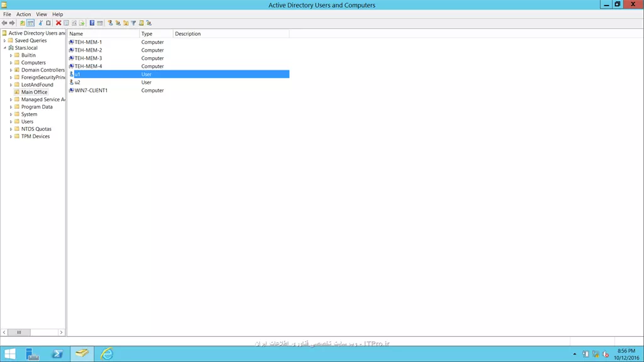Viewport: 644px width, 362px height.
Task: Select the u1 user entry
Action: (179, 74)
